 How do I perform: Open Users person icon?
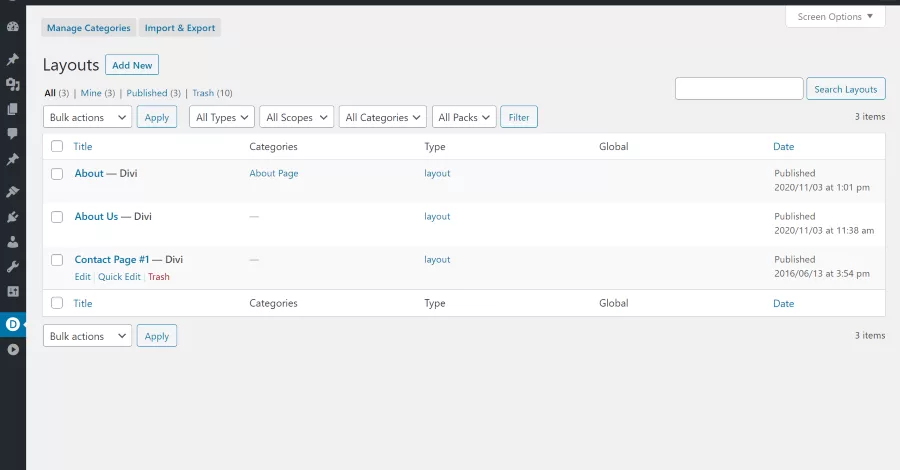(13, 242)
